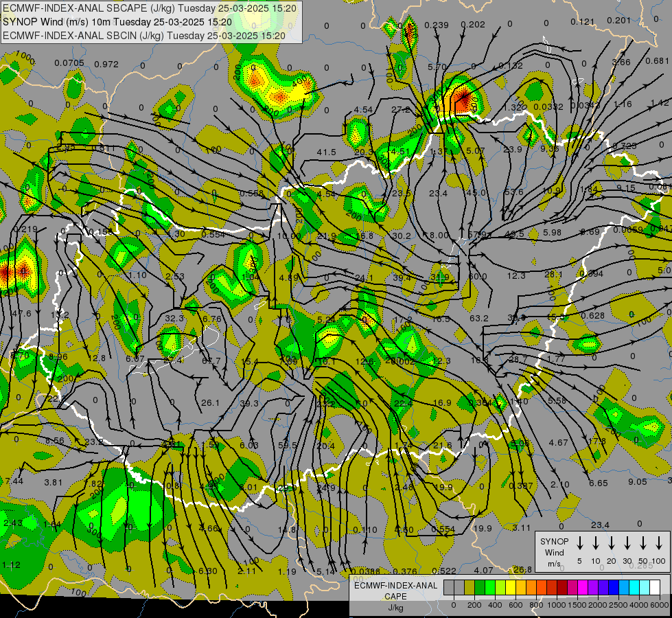Click the 0.681 value at top right
Screen dimensions: 672x618
(x=657, y=61)
